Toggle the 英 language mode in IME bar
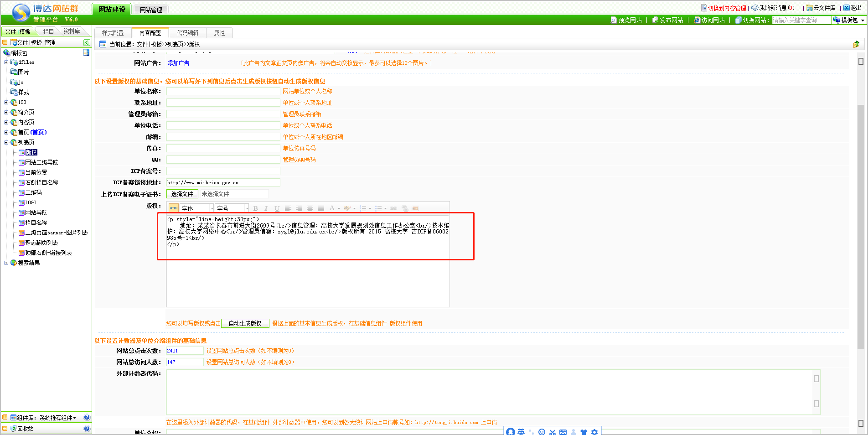 coord(521,432)
